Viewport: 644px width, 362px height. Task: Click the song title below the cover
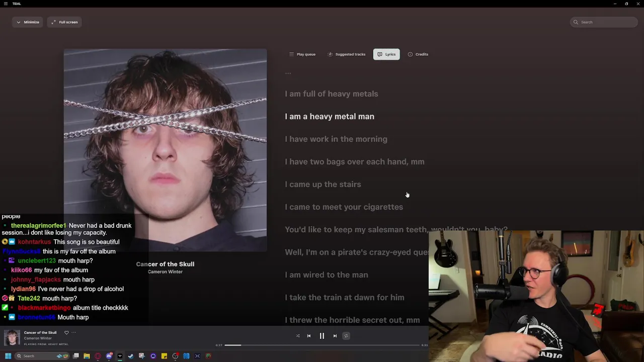pos(165,264)
